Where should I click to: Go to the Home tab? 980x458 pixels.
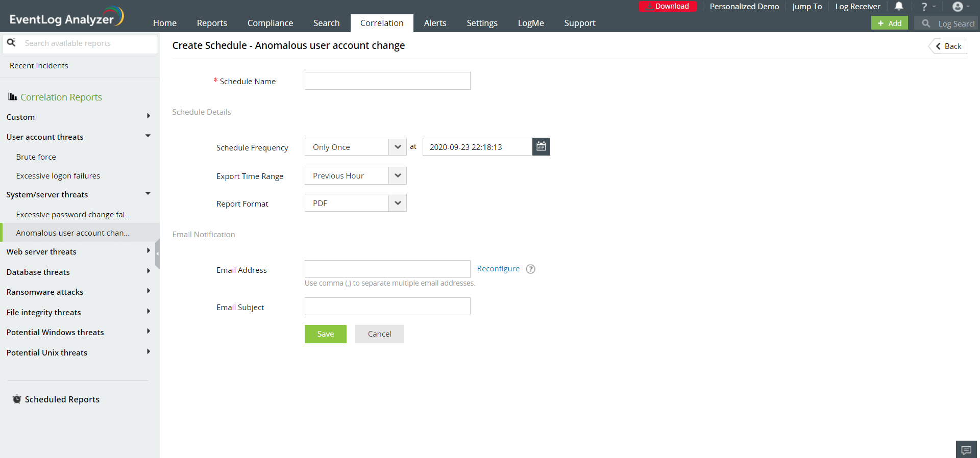tap(165, 23)
